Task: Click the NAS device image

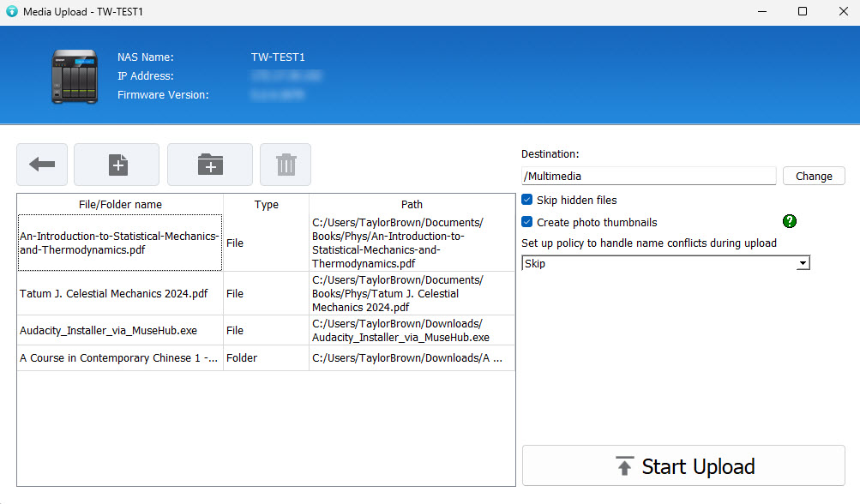Action: pyautogui.click(x=75, y=75)
